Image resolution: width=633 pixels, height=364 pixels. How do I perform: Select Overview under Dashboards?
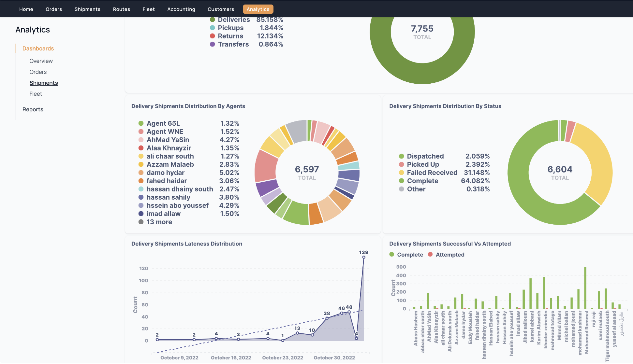point(41,61)
